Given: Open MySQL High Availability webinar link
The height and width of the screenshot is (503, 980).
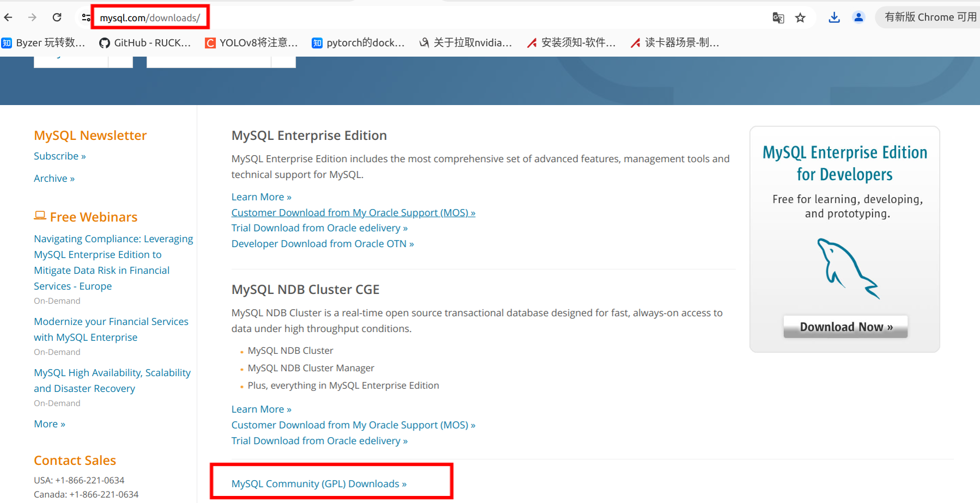Looking at the screenshot, I should coord(112,381).
